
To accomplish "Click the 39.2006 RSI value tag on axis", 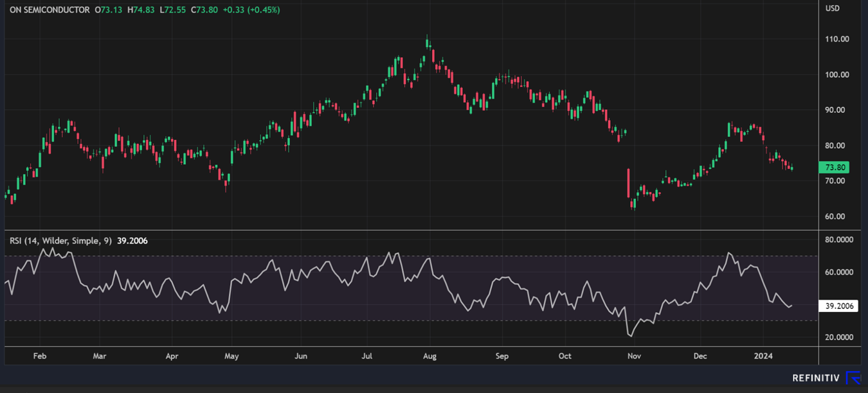I will pyautogui.click(x=839, y=306).
